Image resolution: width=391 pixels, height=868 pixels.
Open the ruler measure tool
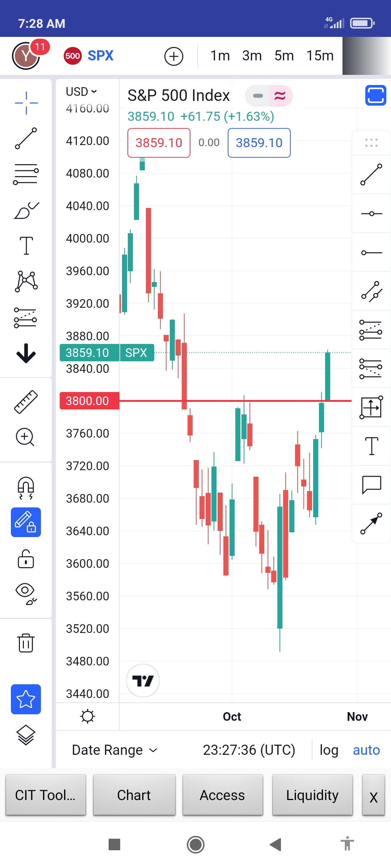click(x=26, y=402)
